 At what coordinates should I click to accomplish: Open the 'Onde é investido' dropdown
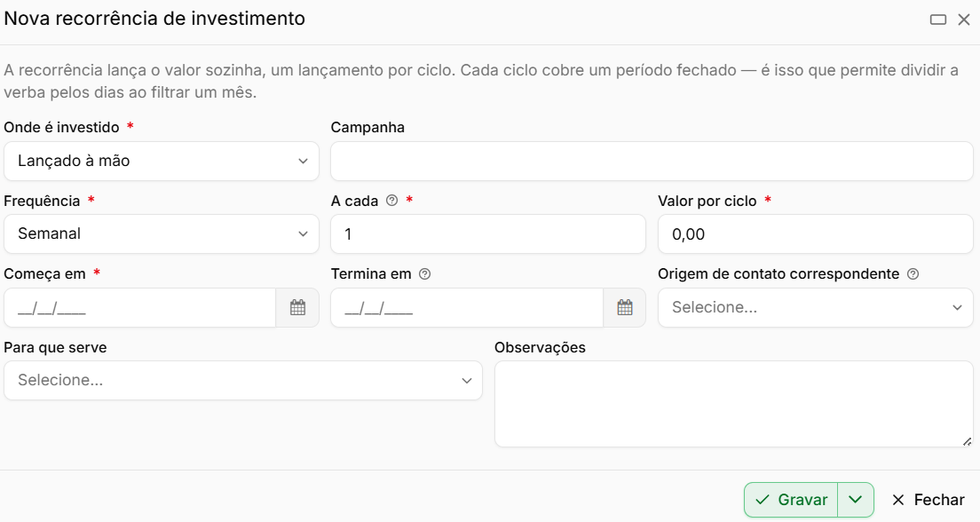point(162,162)
